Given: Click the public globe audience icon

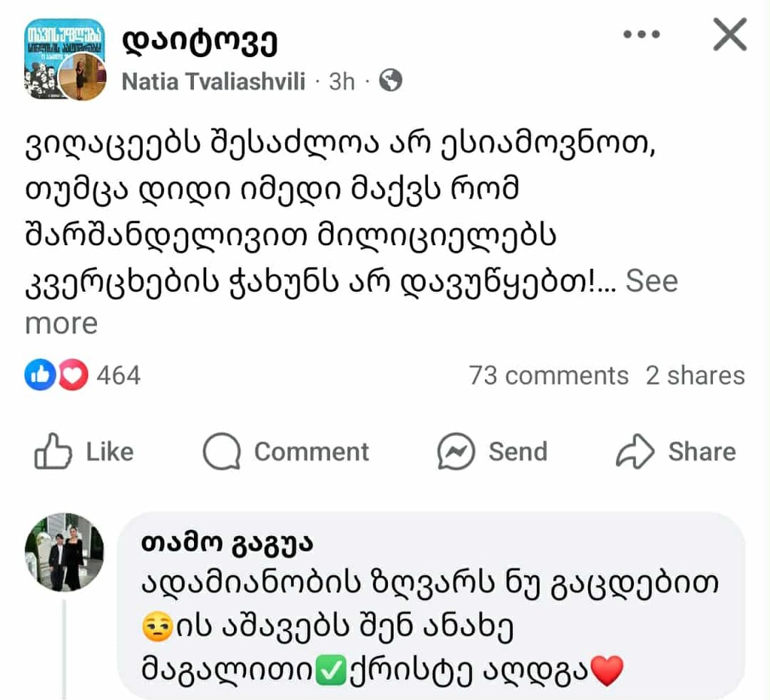Looking at the screenshot, I should (390, 80).
